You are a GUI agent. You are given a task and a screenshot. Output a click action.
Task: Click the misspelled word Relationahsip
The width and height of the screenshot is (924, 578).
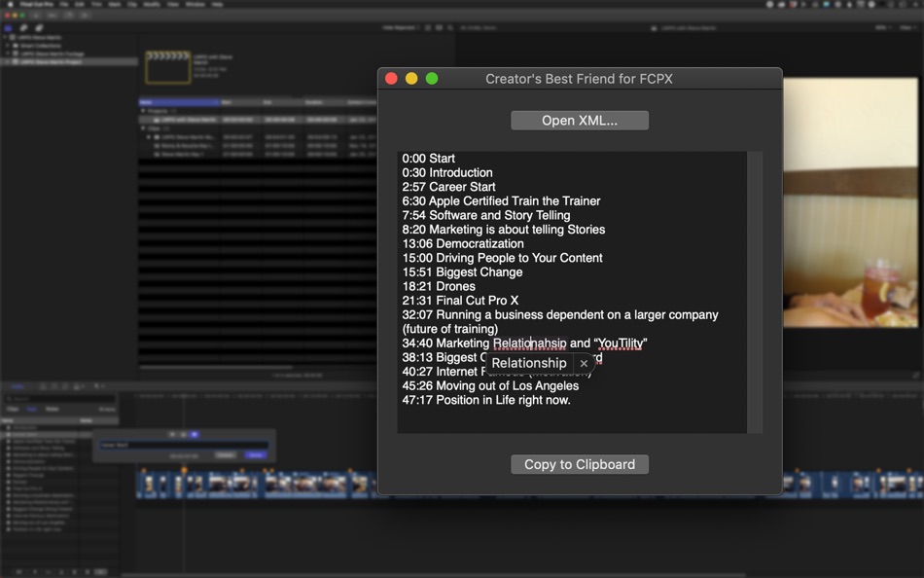(x=529, y=343)
